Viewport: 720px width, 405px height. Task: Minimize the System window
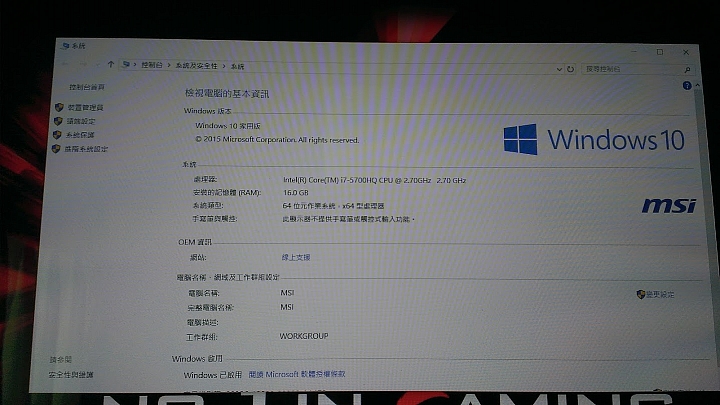pos(634,51)
